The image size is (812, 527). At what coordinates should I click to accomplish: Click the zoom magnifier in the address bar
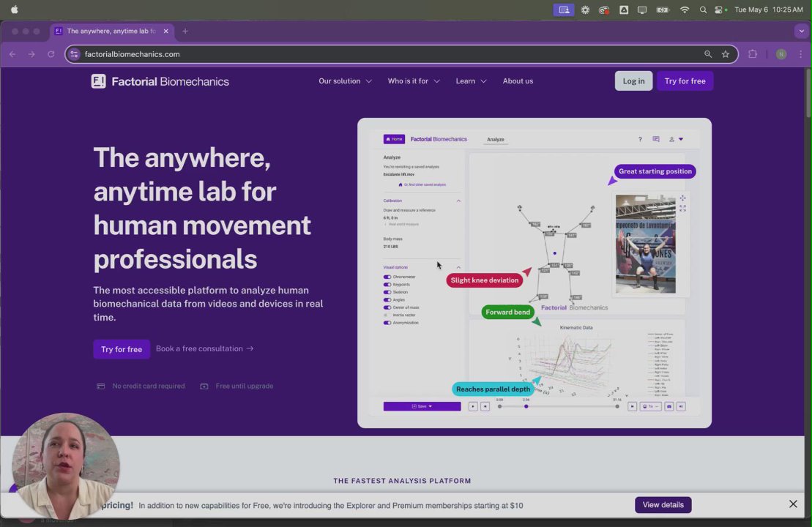point(707,54)
